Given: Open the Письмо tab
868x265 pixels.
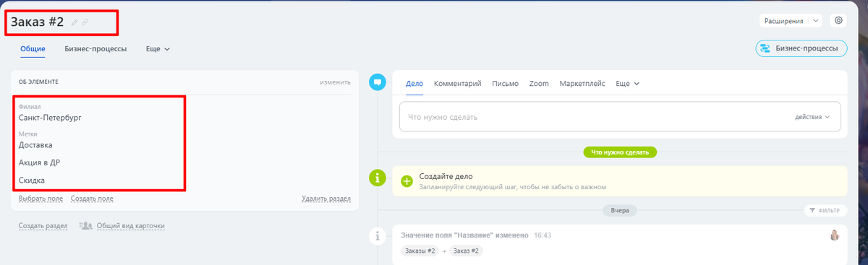Looking at the screenshot, I should (x=505, y=84).
